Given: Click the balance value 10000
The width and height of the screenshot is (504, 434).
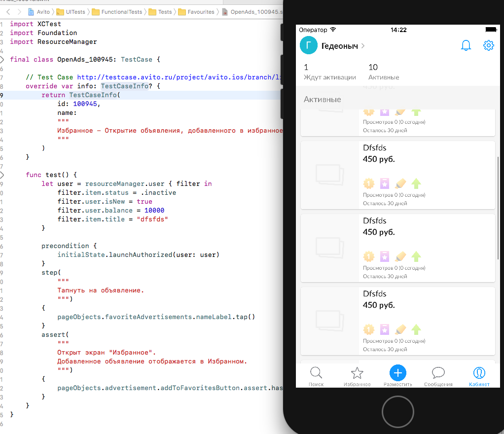Looking at the screenshot, I should click(154, 210).
